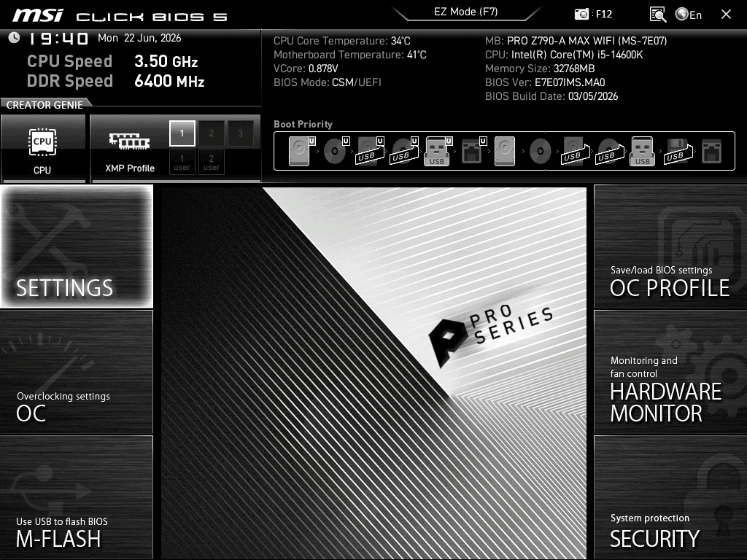
Task: Click the CPU Speed 3.50 GHz value
Action: (x=166, y=61)
